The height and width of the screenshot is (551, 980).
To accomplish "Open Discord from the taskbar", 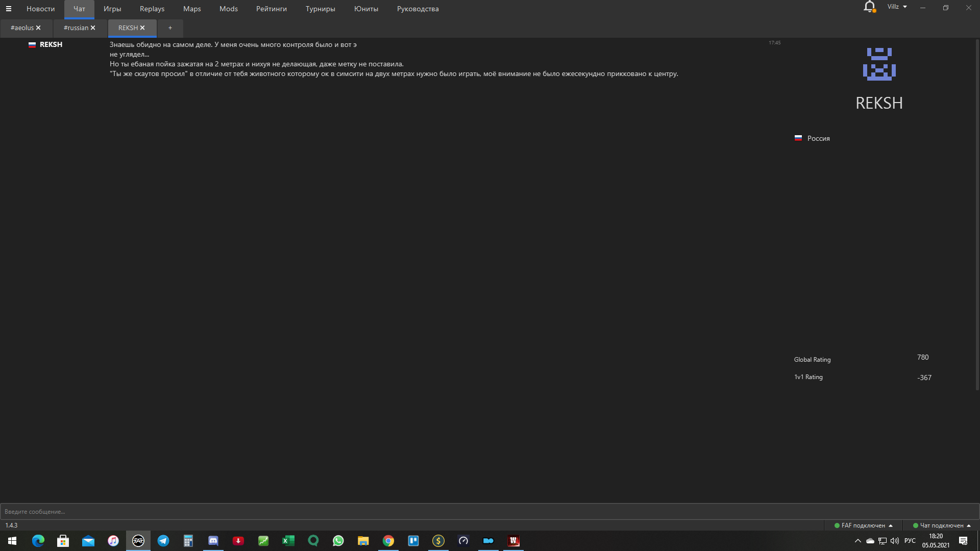I will tap(213, 541).
